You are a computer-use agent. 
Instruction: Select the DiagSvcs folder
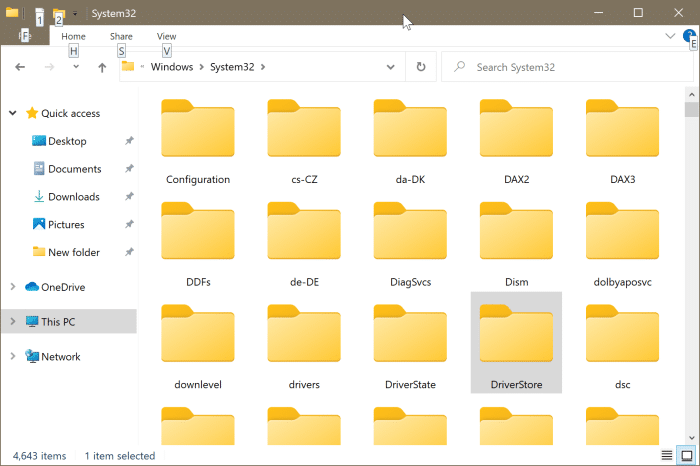(x=410, y=245)
